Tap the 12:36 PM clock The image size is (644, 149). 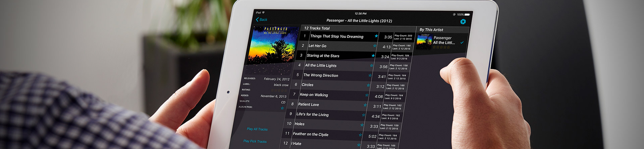[x=361, y=14]
